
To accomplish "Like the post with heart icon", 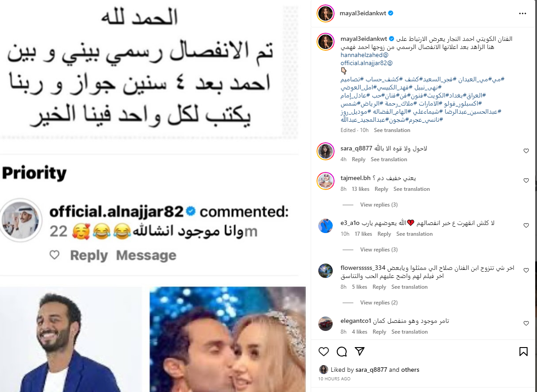I will pos(324,351).
